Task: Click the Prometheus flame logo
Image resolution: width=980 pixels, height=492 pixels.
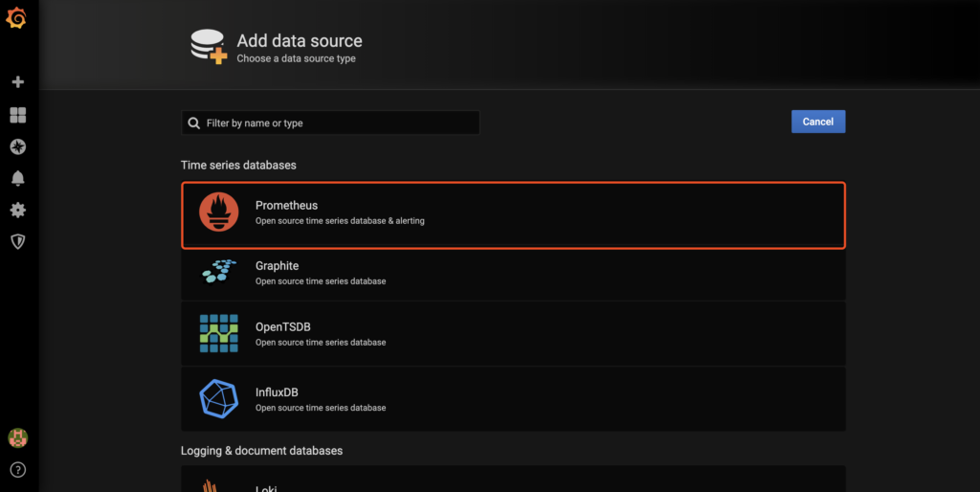Action: [219, 212]
